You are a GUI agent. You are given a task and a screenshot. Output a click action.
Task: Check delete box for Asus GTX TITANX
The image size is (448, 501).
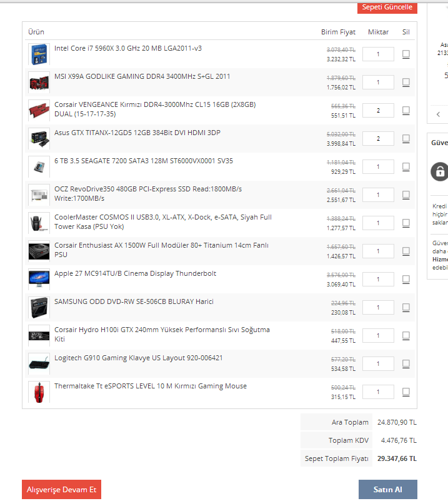point(406,138)
